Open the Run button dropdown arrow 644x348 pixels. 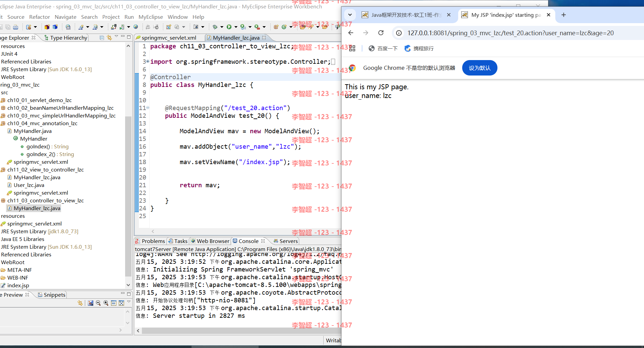tap(236, 27)
